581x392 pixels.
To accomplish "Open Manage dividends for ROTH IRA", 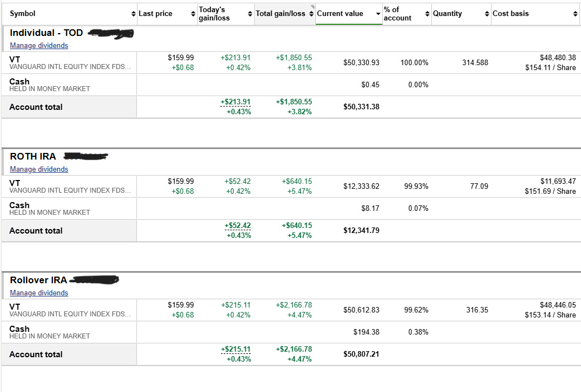I will pyautogui.click(x=39, y=169).
